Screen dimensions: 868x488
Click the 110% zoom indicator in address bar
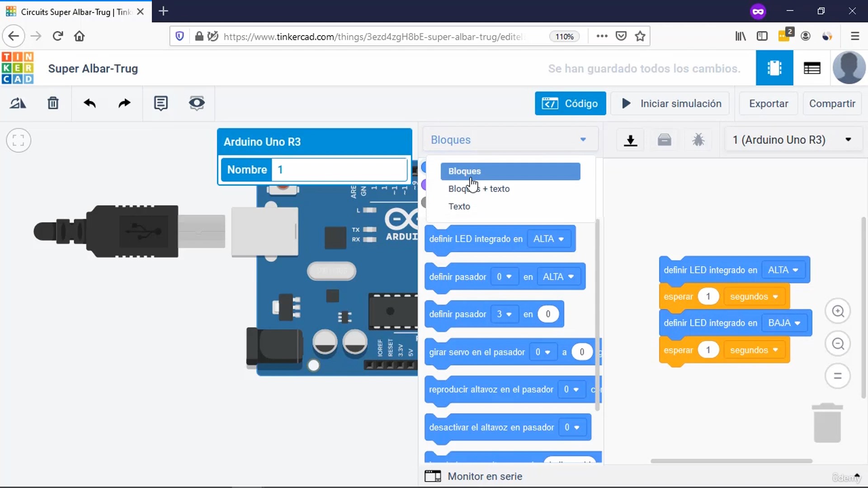[564, 37]
